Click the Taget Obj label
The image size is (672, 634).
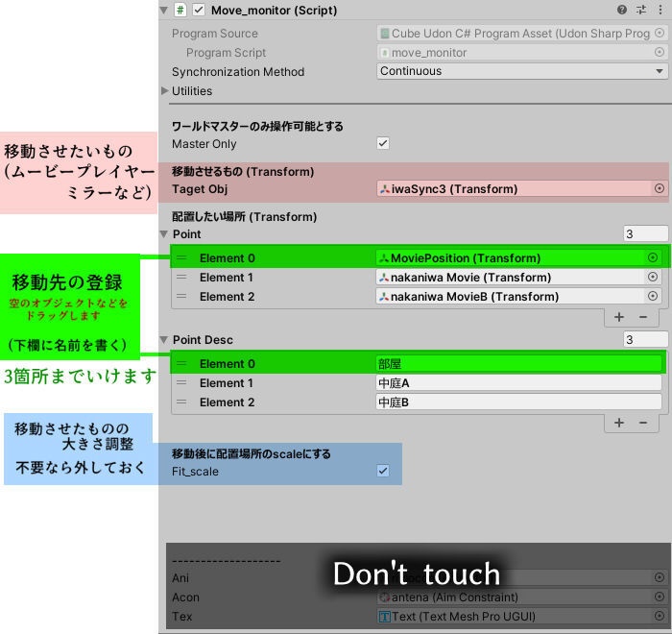(200, 189)
